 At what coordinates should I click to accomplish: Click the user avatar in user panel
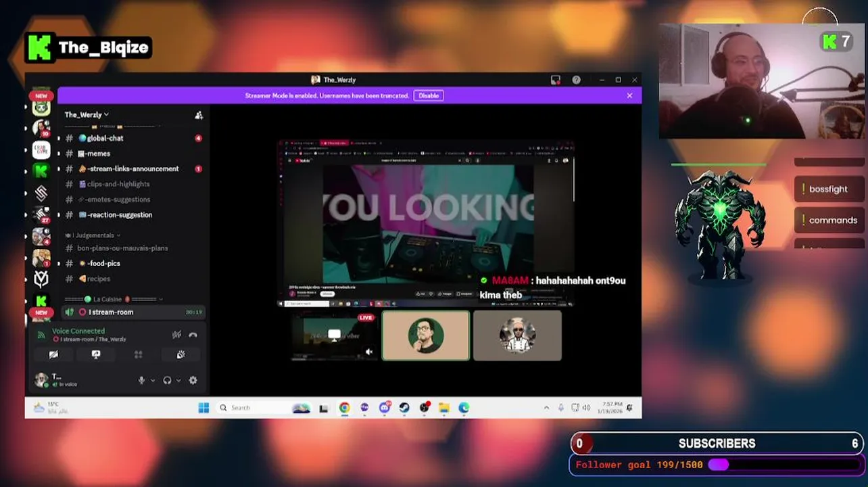tap(41, 380)
